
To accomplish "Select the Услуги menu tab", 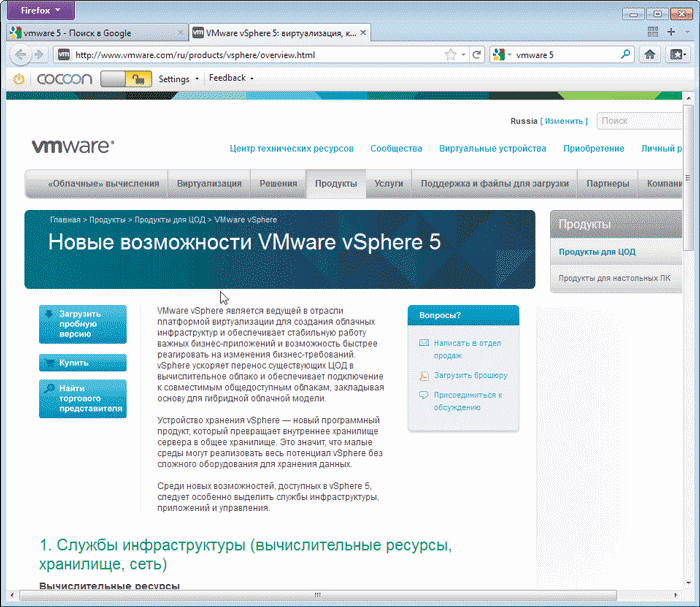I will pyautogui.click(x=388, y=183).
